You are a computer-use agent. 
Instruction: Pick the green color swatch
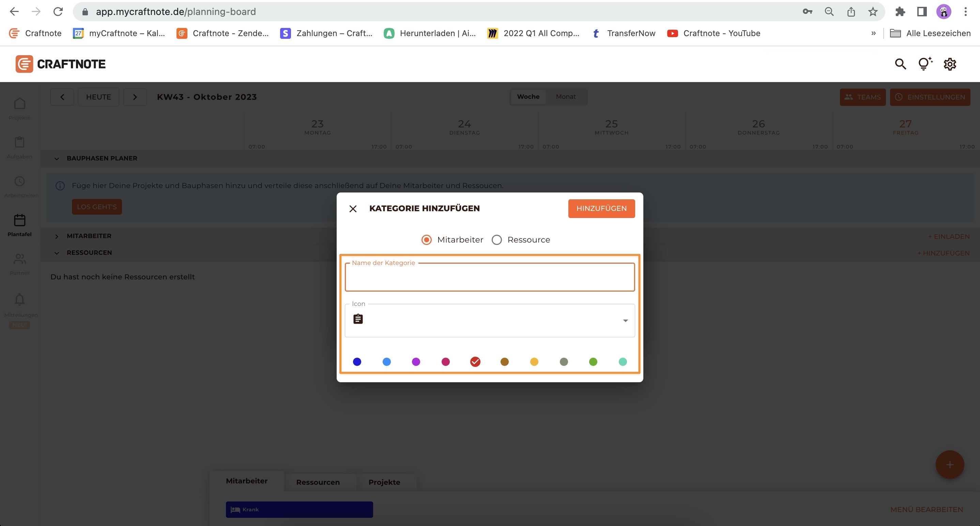tap(593, 362)
